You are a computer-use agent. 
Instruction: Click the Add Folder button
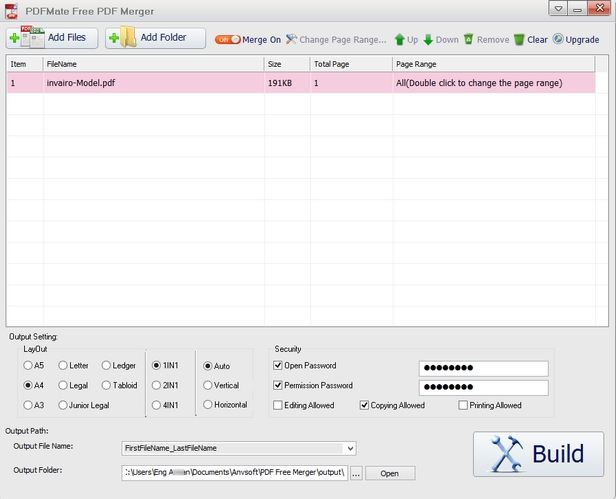click(155, 38)
